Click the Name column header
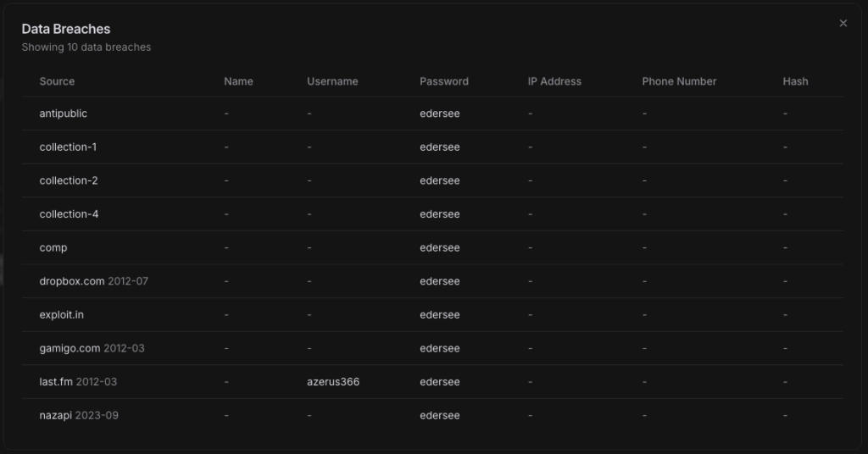The width and height of the screenshot is (868, 454). point(238,81)
